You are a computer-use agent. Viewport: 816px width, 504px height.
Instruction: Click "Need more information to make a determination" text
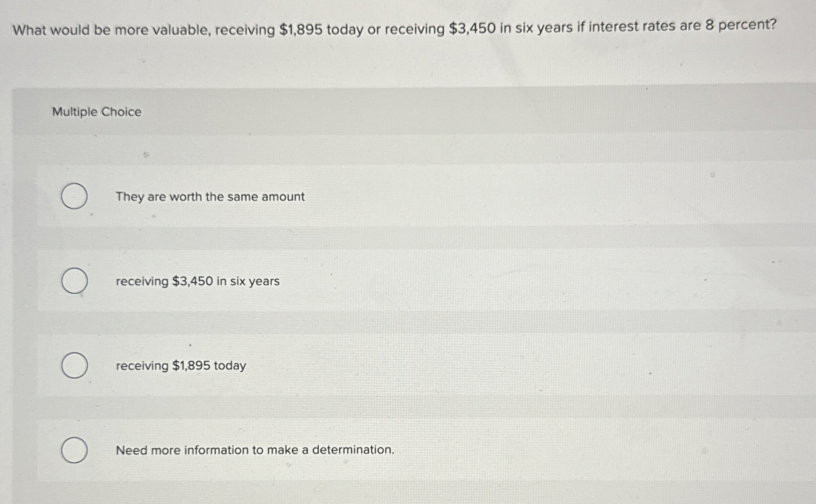pyautogui.click(x=255, y=450)
